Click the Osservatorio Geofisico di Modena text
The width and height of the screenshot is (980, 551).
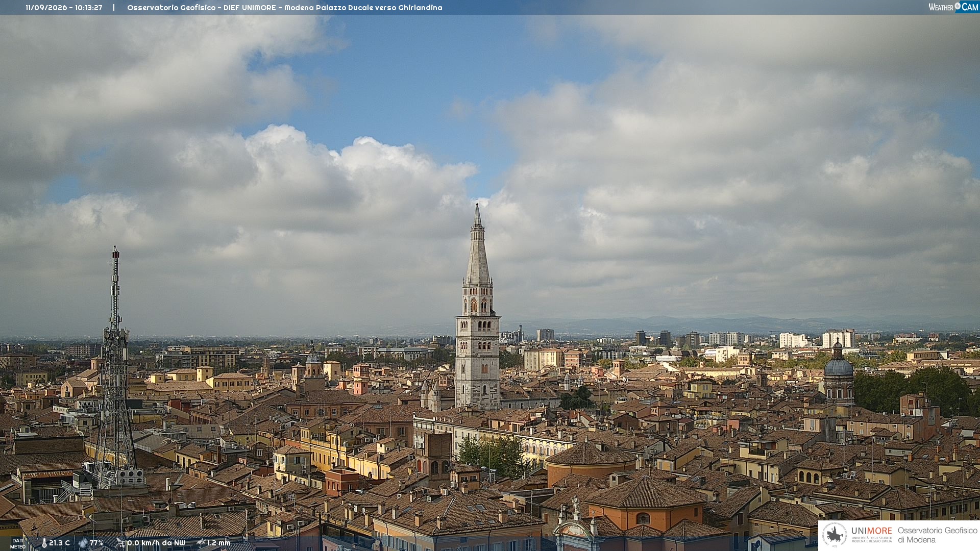click(x=937, y=535)
